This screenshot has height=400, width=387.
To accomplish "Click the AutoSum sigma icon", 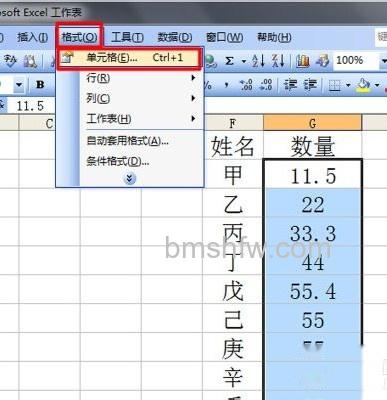I will pos(229,61).
